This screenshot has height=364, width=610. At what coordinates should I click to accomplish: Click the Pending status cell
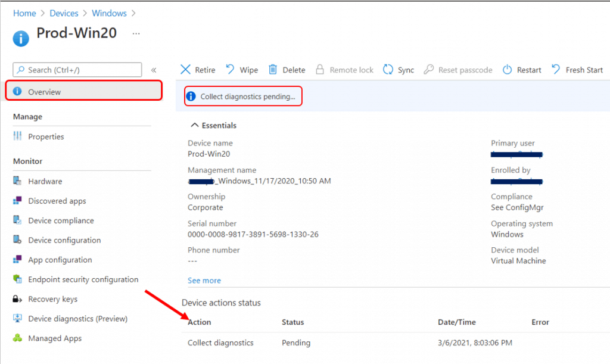(x=296, y=343)
